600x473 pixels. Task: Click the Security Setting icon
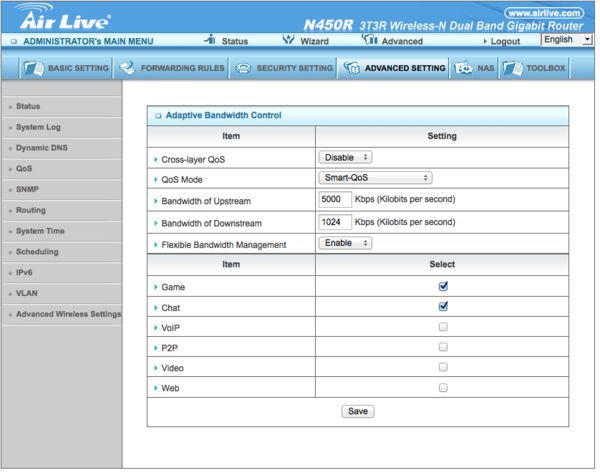(243, 69)
